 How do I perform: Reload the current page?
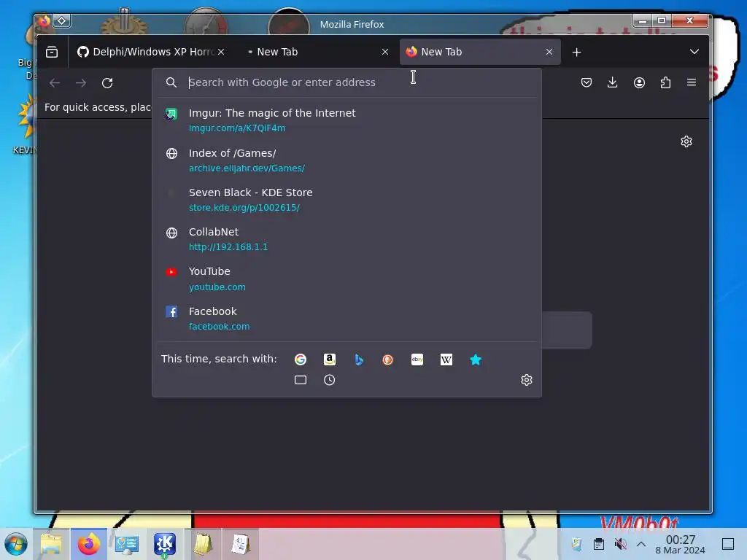coord(107,83)
